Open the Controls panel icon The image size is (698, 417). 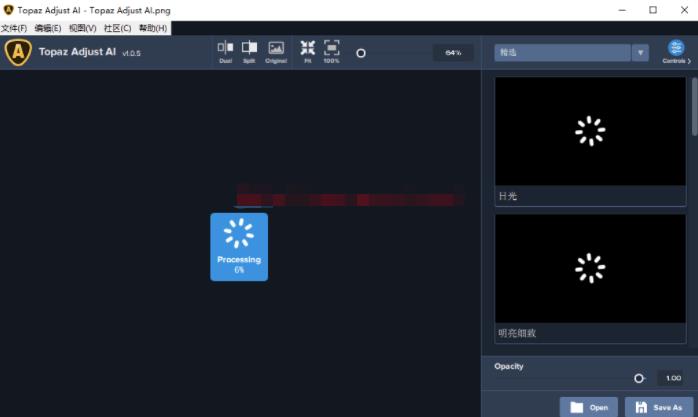[676, 52]
